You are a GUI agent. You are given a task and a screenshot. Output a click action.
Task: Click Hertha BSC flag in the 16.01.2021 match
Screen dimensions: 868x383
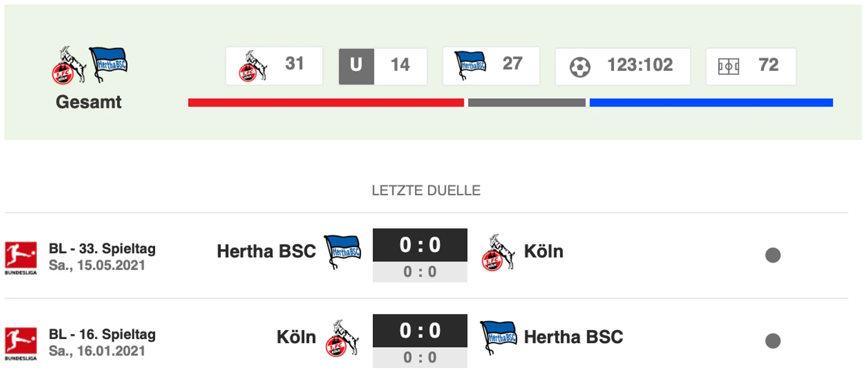[x=498, y=337]
